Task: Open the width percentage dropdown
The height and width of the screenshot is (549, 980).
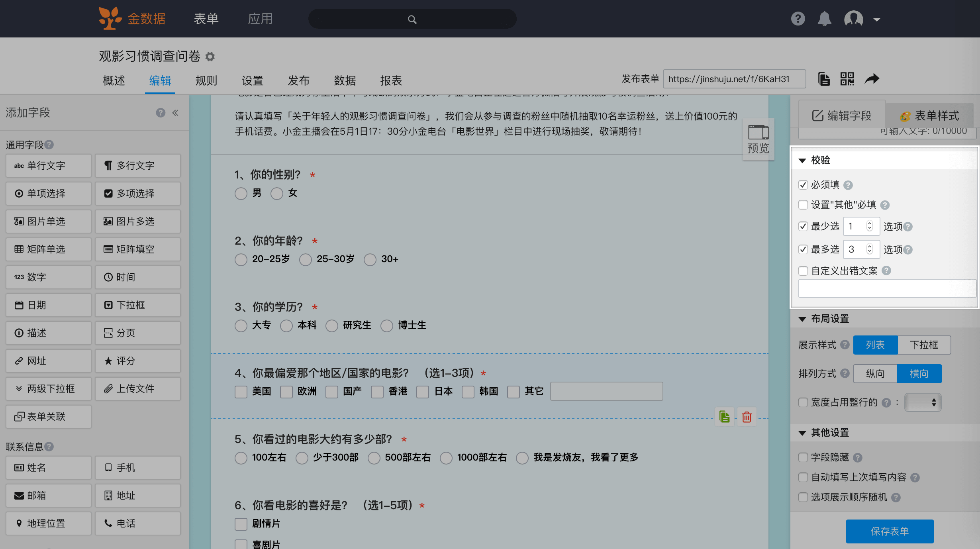Action: coord(923,402)
